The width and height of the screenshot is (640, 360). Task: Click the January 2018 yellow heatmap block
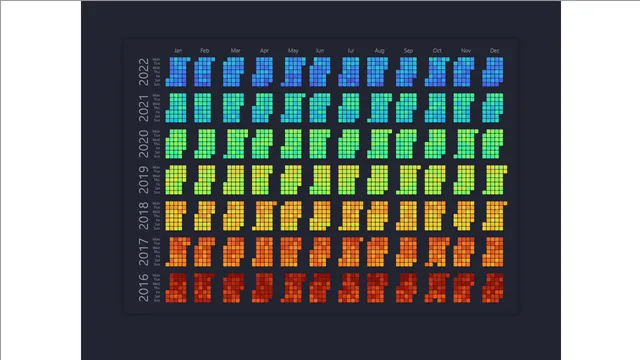click(176, 216)
